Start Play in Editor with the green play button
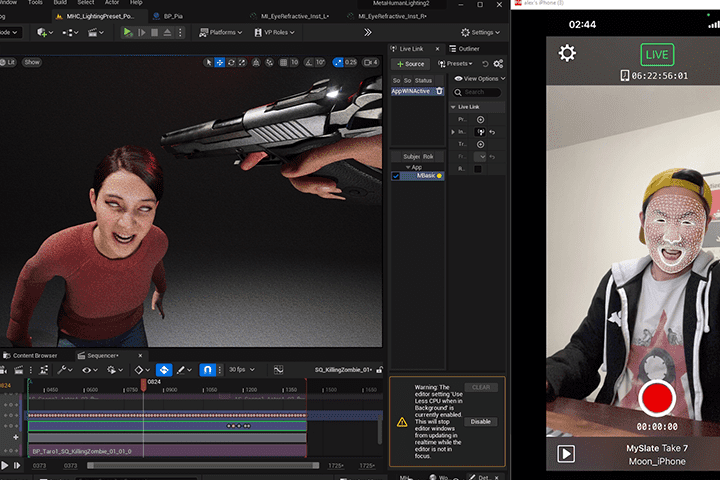The image size is (720, 480). click(x=127, y=32)
